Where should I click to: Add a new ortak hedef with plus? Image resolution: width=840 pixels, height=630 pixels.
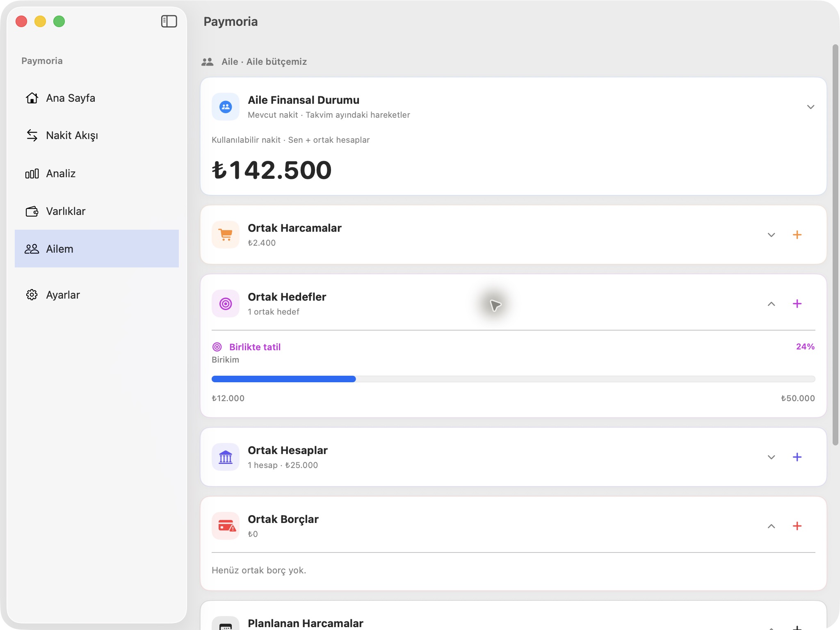(797, 304)
